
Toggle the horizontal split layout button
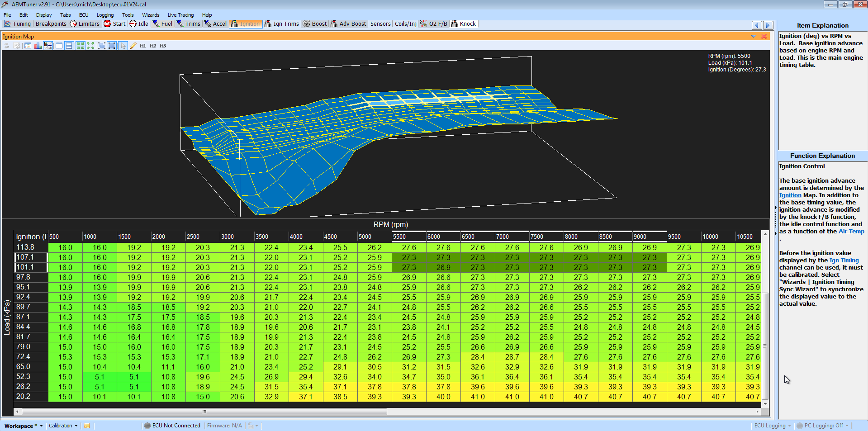(x=69, y=46)
